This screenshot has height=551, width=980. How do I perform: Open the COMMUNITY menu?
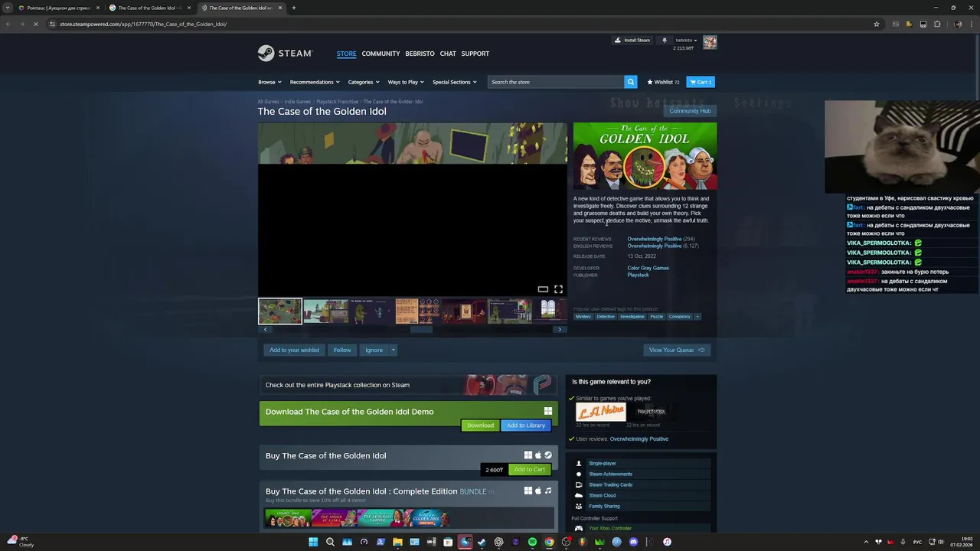pos(381,54)
